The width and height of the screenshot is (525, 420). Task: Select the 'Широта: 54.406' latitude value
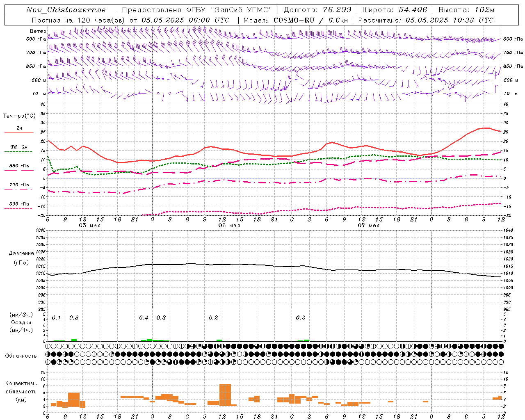(x=395, y=10)
